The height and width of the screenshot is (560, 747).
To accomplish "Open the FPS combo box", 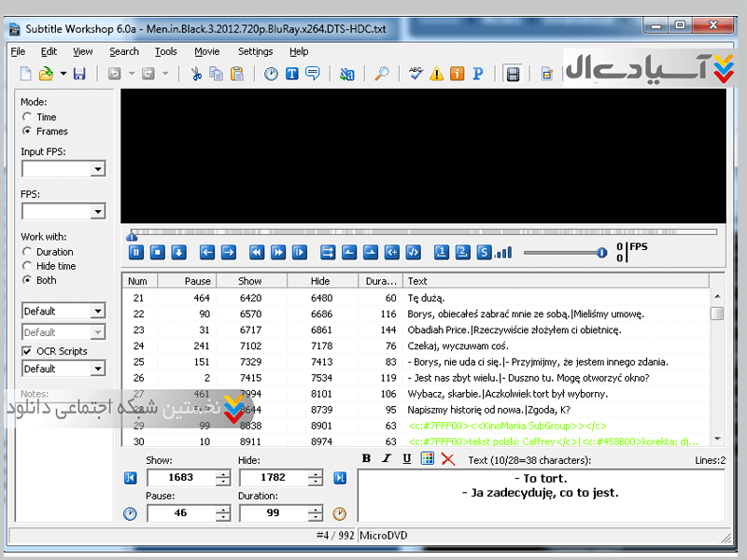I will tap(97, 212).
